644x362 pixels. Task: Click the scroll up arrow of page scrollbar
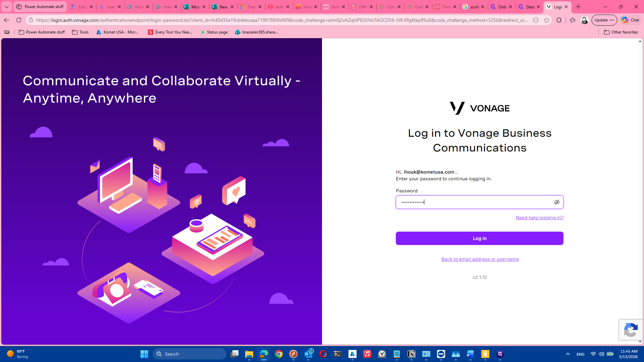point(640,41)
